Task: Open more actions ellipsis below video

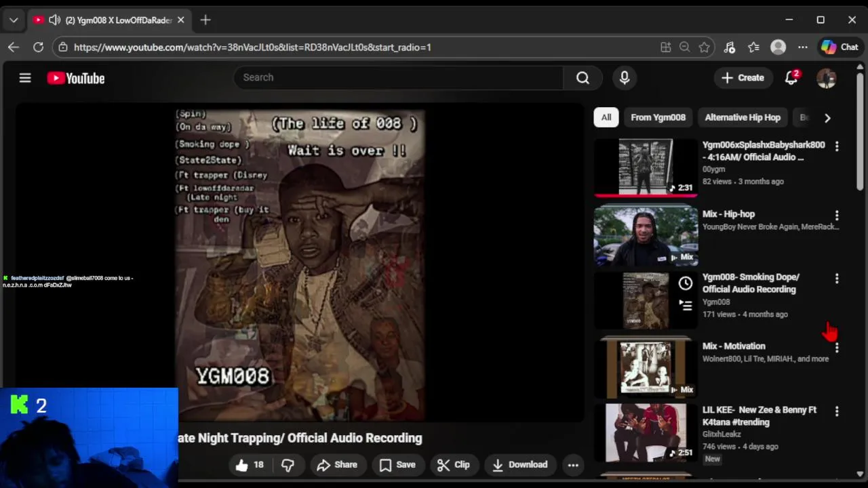Action: point(573,465)
